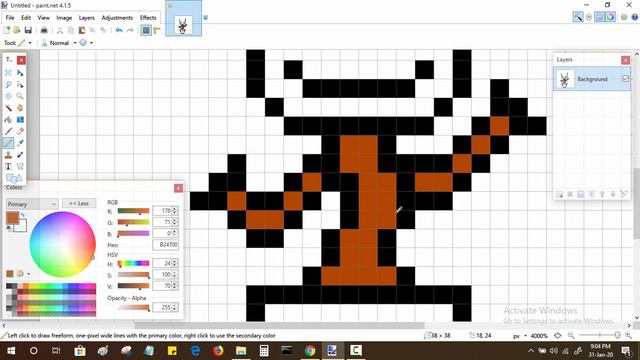Close the Tools panel
The width and height of the screenshot is (640, 360).
[21, 60]
